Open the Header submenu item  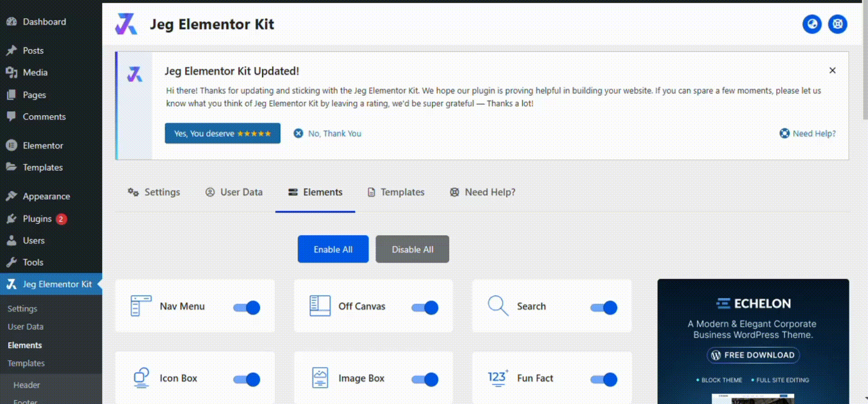[27, 385]
